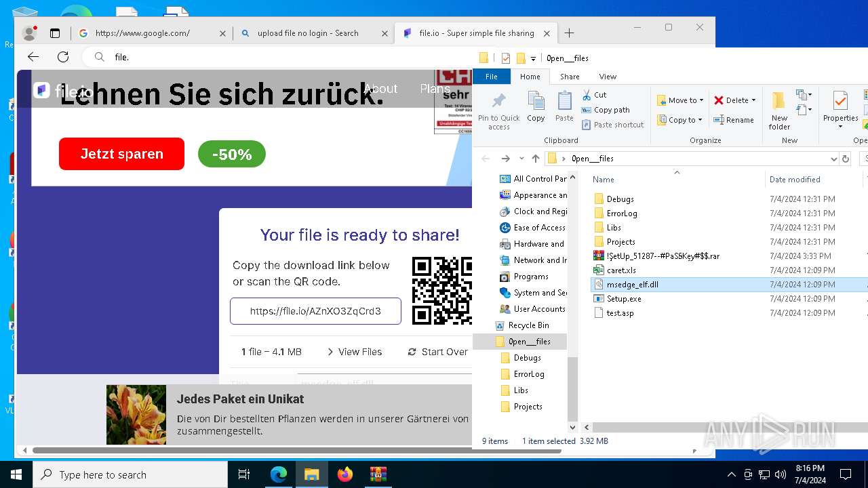The image size is (868, 488).
Task: Select Setup.exe file
Action: pos(623,299)
